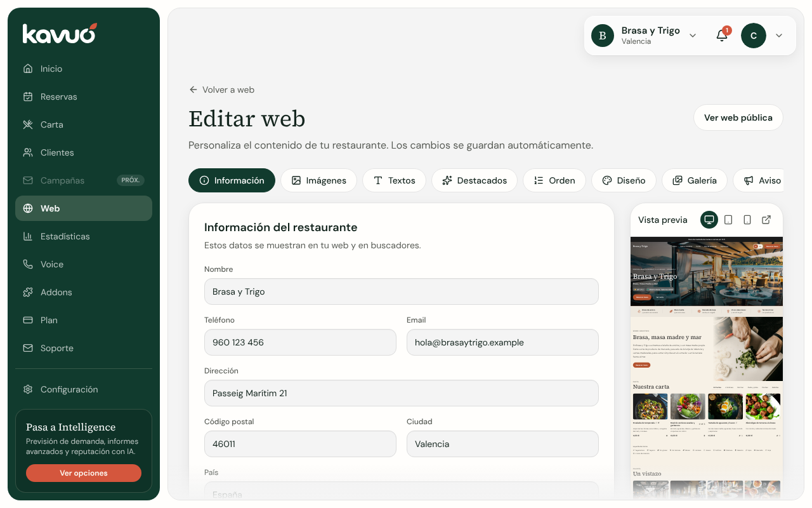
Task: Switch to the Orden tab
Action: 554,180
